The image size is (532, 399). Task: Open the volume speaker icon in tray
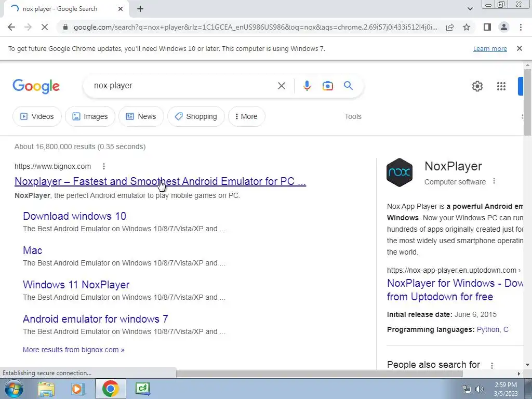pos(480,389)
